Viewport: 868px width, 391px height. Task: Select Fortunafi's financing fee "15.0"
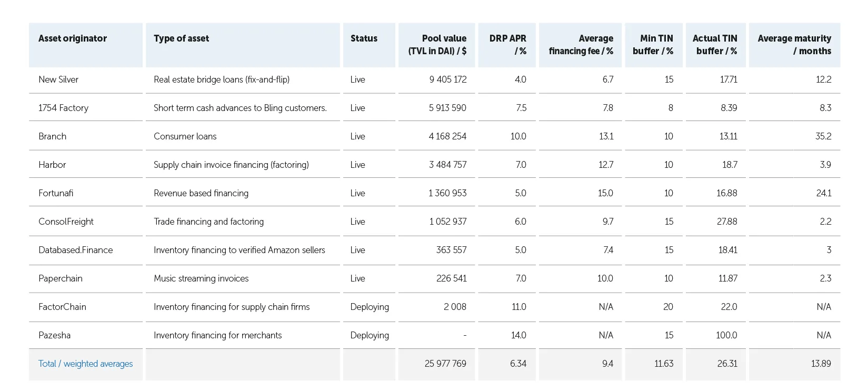pos(605,193)
